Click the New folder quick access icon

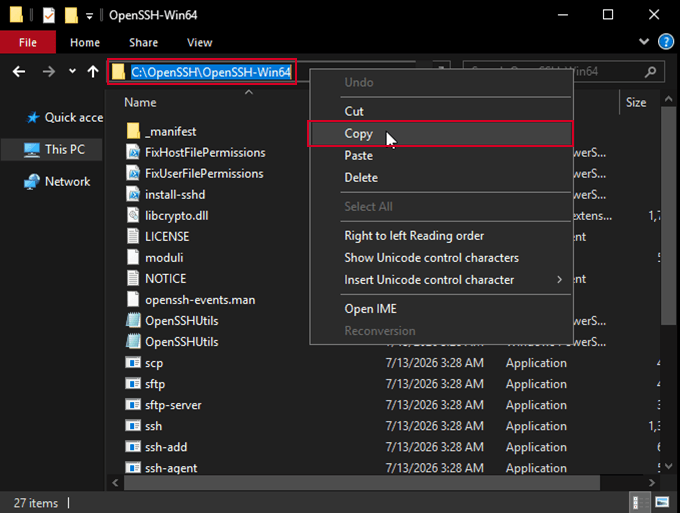tap(71, 16)
